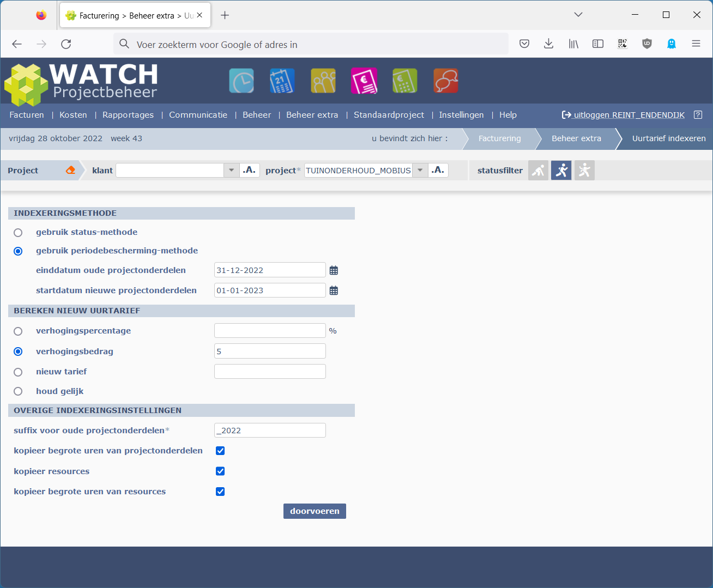Image resolution: width=713 pixels, height=588 pixels.
Task: Go to Beheer extra breadcrumb
Action: click(576, 138)
